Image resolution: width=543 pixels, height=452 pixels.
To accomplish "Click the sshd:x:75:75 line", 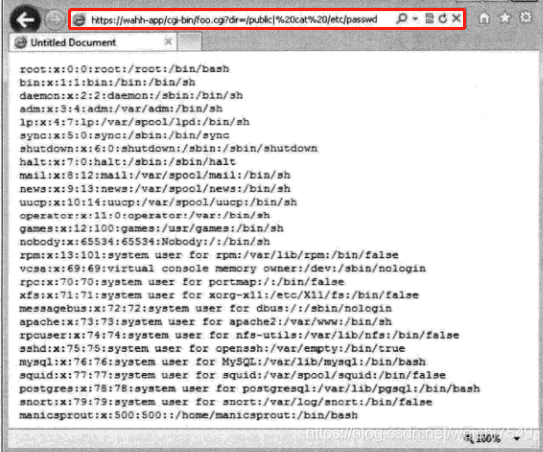I will (x=212, y=348).
